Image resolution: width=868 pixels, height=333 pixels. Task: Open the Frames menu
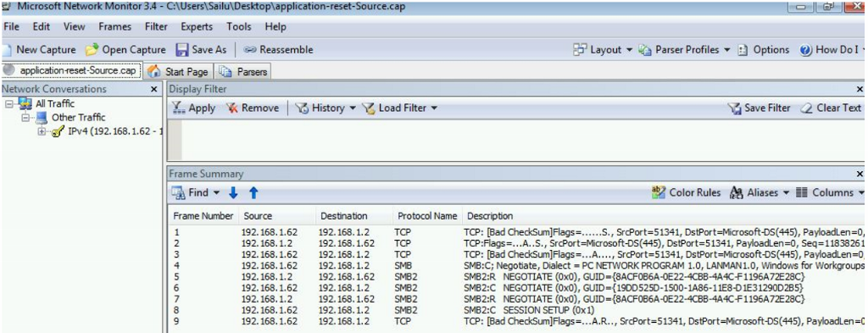[115, 26]
